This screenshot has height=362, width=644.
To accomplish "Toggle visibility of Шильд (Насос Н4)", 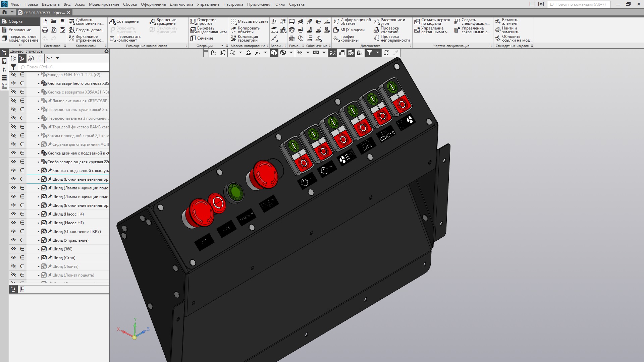I will [x=13, y=214].
